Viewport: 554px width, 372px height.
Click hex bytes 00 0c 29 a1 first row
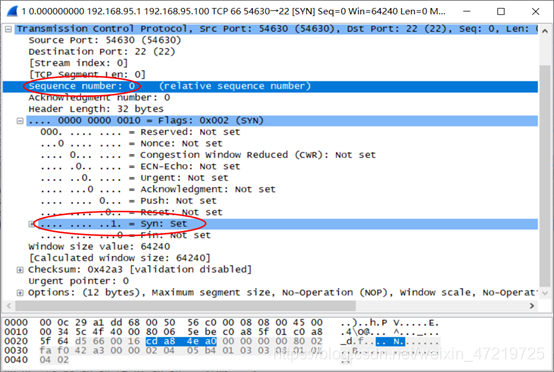tap(72, 323)
